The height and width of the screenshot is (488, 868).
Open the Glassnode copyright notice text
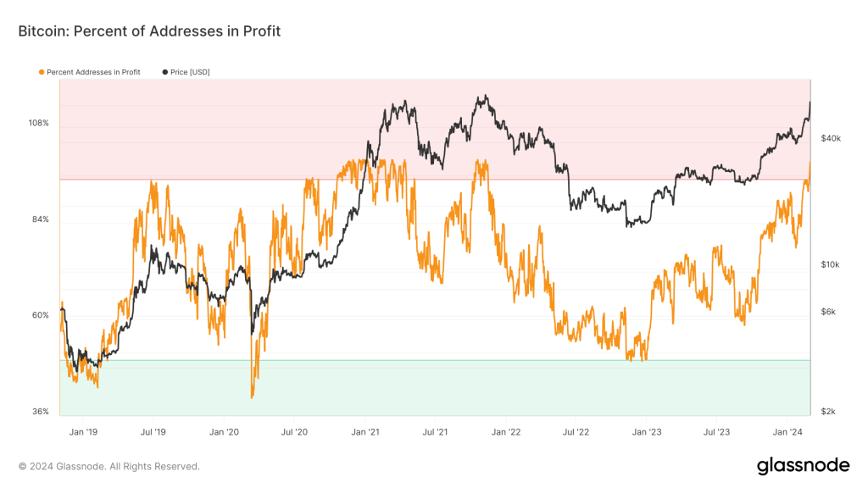[109, 466]
